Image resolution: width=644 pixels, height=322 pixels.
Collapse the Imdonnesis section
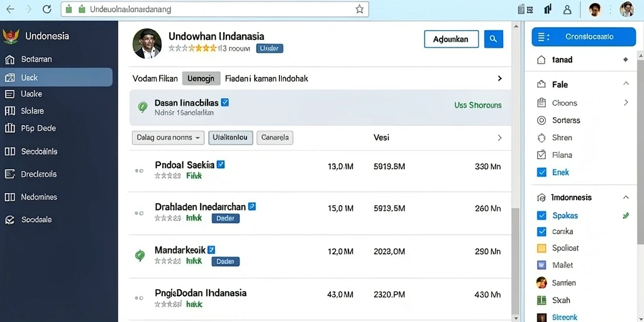626,197
